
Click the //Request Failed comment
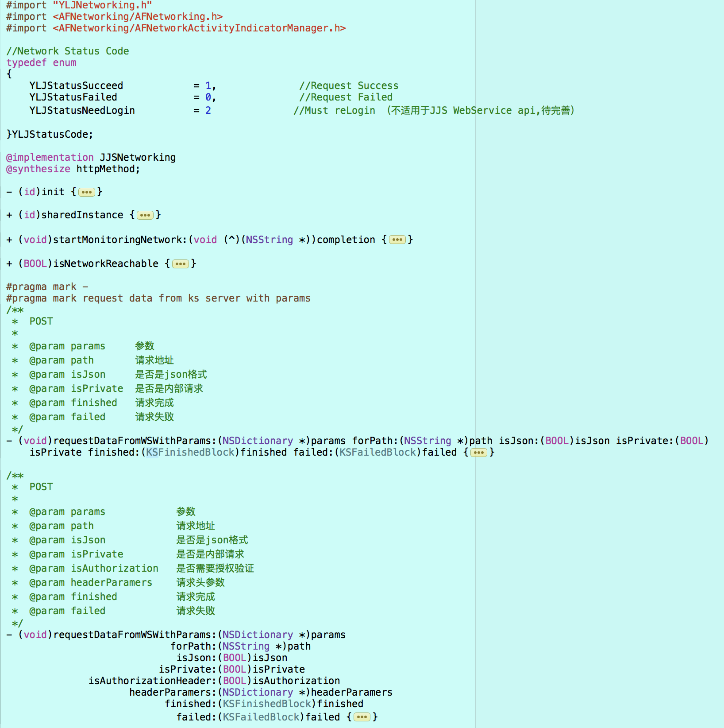point(346,97)
